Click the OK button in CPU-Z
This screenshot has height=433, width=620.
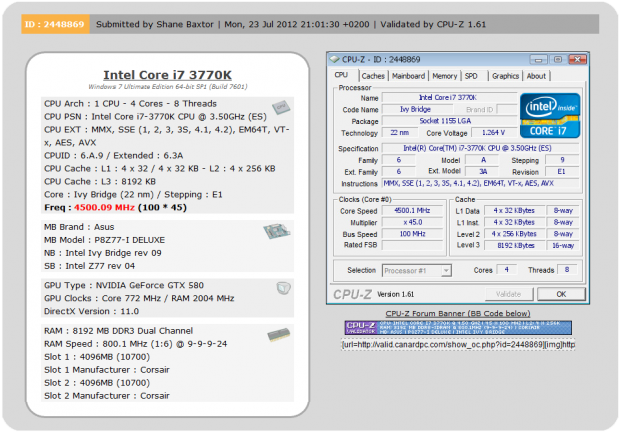point(561,294)
